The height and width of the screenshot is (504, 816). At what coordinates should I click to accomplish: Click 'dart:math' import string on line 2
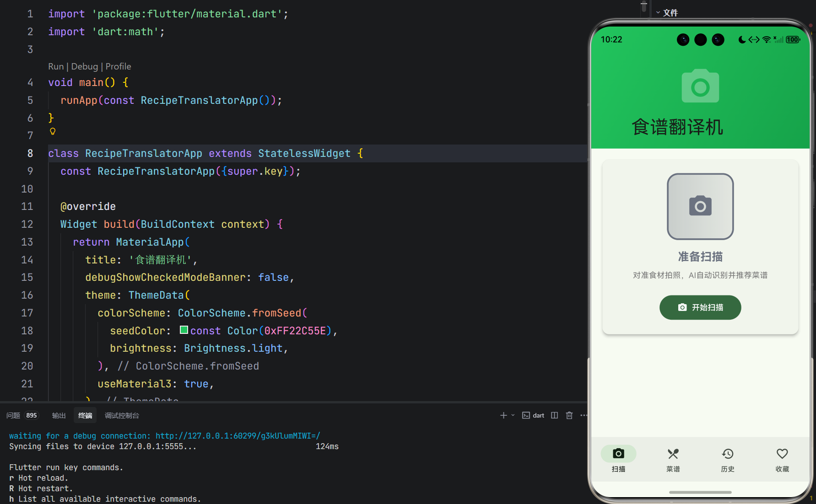(125, 32)
